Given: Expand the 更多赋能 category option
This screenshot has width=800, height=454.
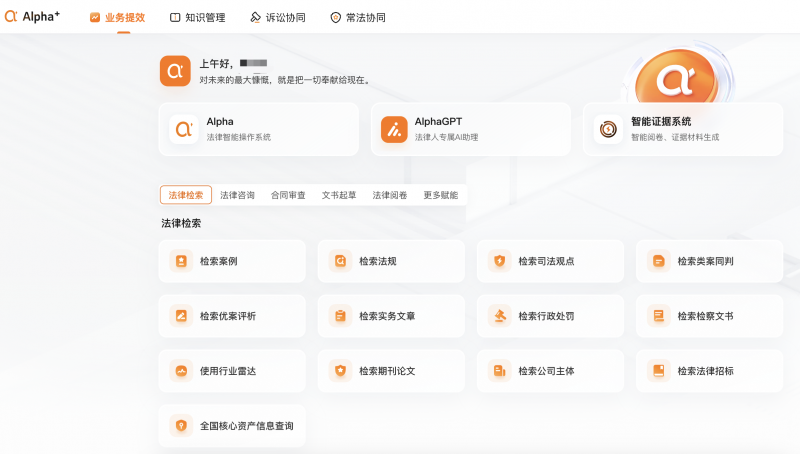Looking at the screenshot, I should [440, 195].
